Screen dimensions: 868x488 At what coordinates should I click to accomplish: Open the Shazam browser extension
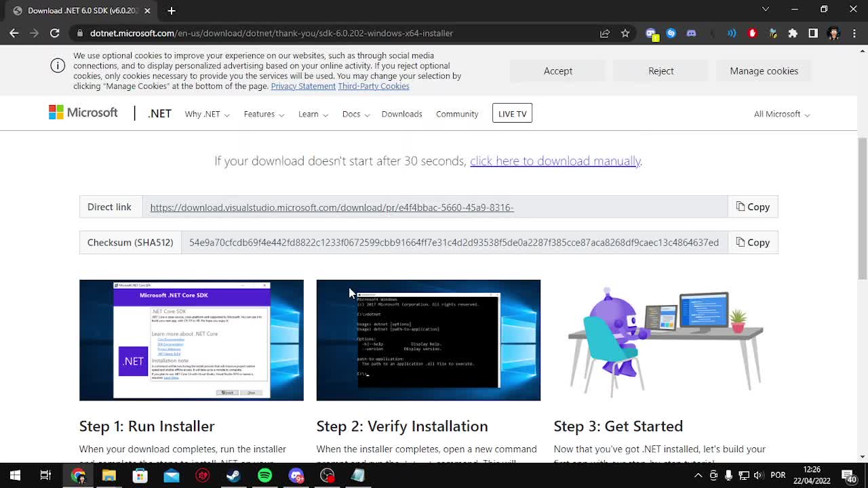pyautogui.click(x=671, y=33)
